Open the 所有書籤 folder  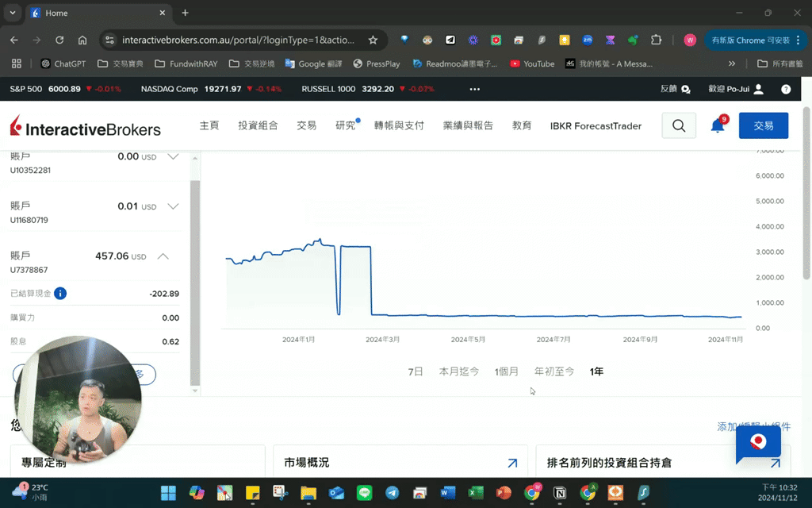(x=780, y=63)
